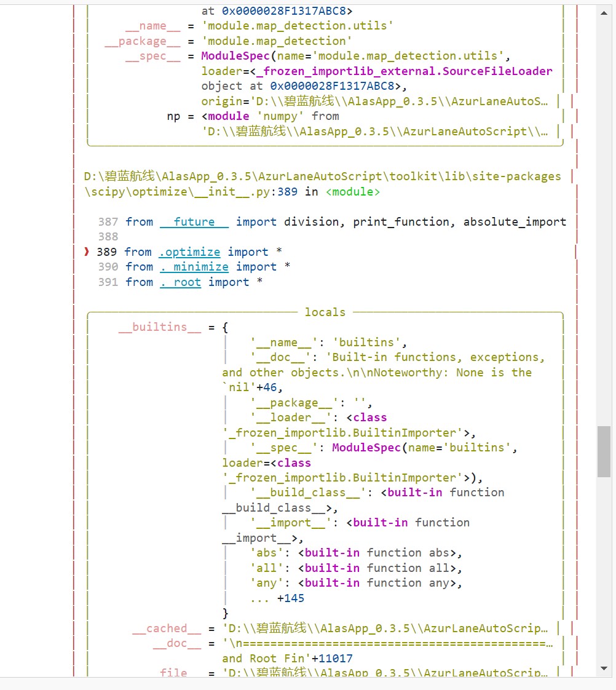Viewport: 616px width, 690px height.
Task: Open the __future__ link on line 387
Action: click(x=194, y=222)
